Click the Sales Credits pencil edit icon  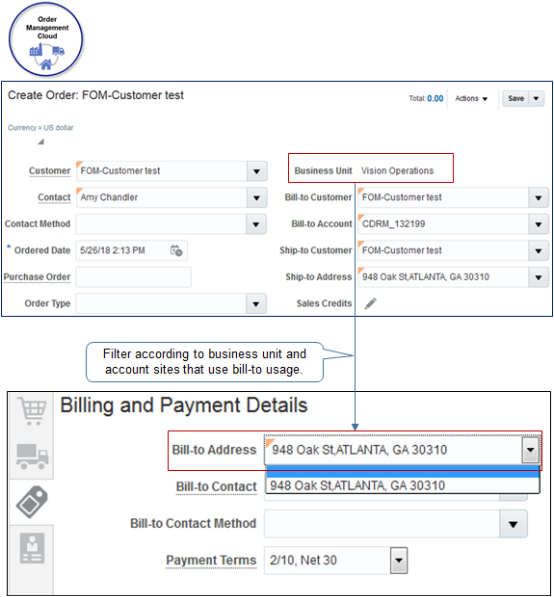pyautogui.click(x=370, y=303)
